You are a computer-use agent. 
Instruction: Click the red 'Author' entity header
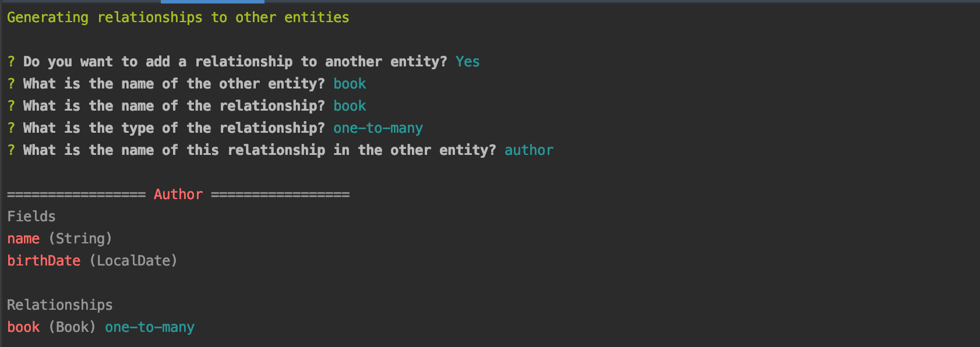click(178, 194)
